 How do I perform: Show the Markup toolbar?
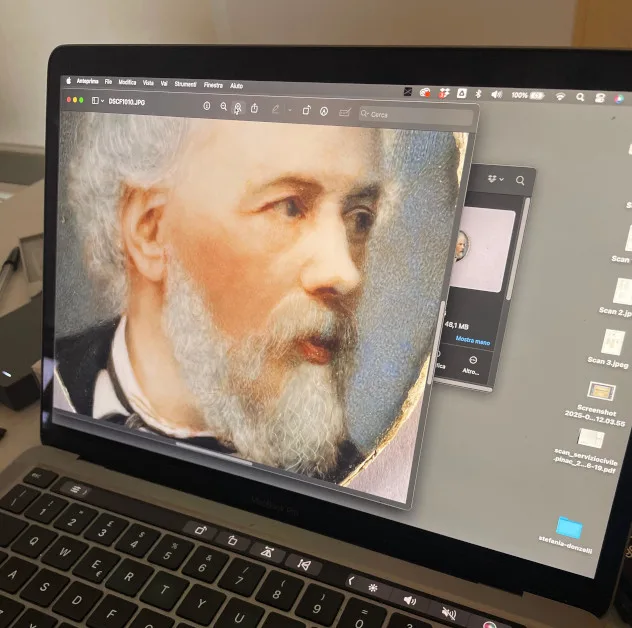point(324,111)
